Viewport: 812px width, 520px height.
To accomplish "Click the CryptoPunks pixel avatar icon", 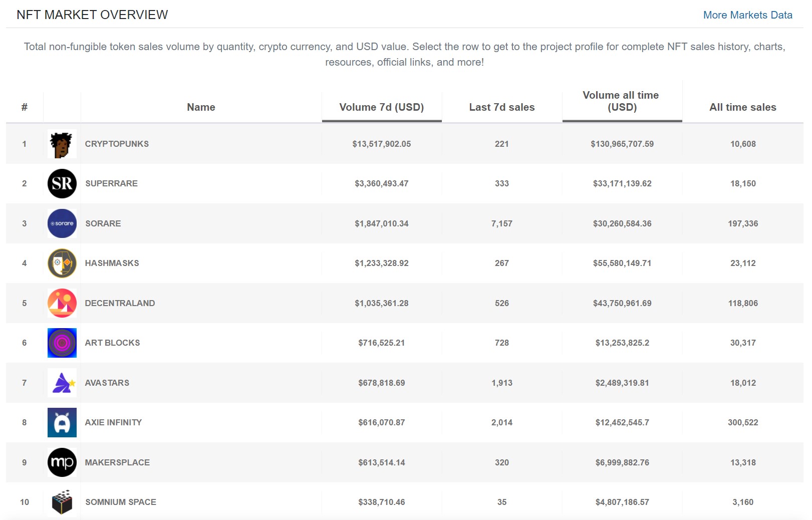I will click(62, 144).
